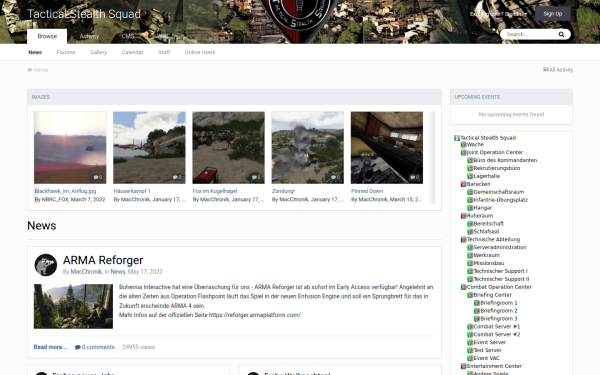
Task: Click the Home breadcrumb icon
Action: 29,70
